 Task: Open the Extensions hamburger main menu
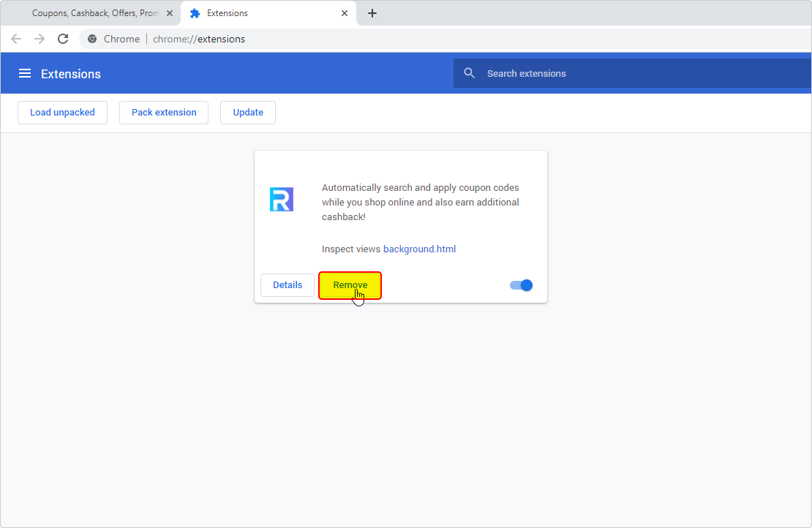tap(25, 74)
